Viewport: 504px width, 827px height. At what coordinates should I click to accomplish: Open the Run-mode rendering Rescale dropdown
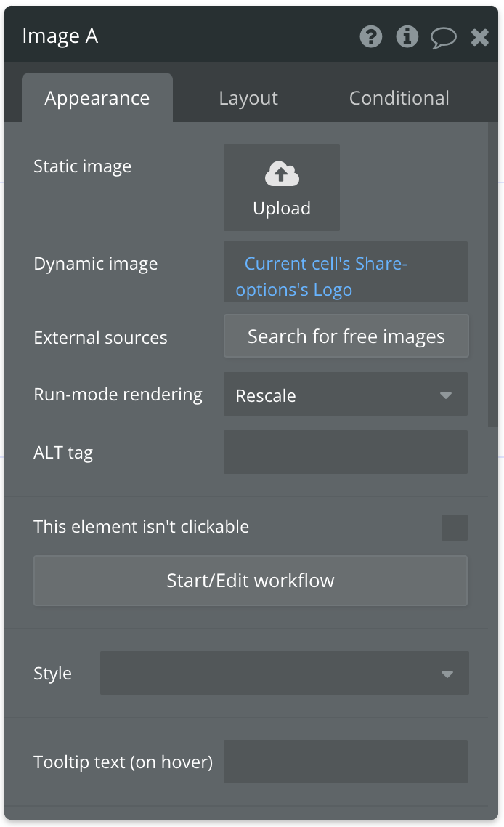pyautogui.click(x=345, y=394)
